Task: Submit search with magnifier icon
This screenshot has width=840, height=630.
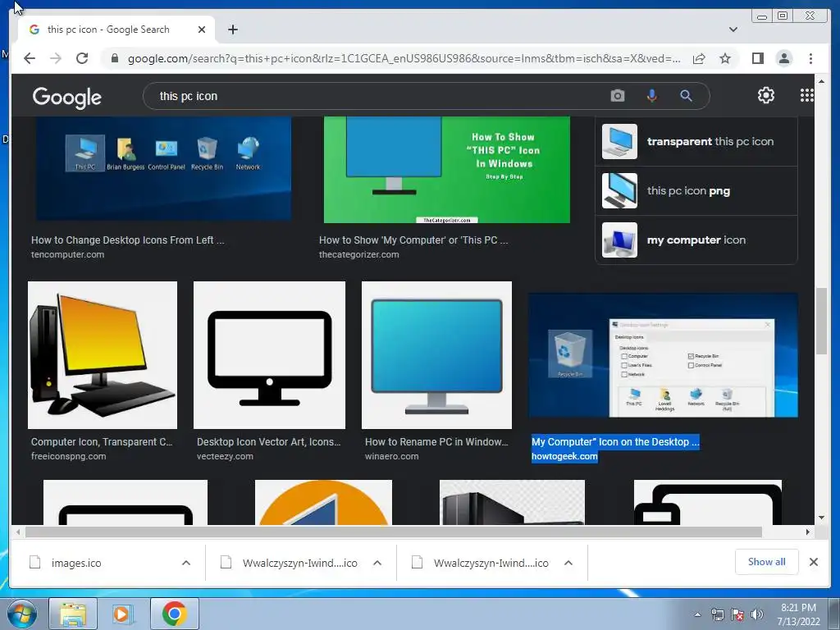Action: point(687,96)
